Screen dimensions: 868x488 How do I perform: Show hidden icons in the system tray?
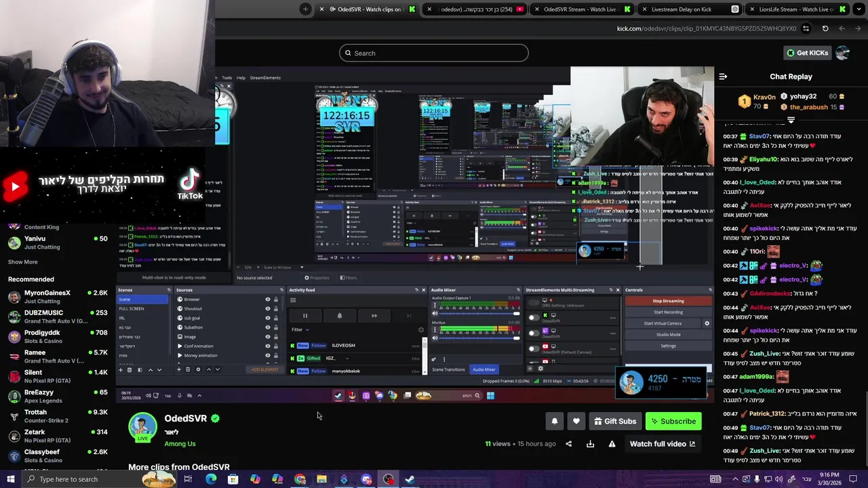[735, 479]
